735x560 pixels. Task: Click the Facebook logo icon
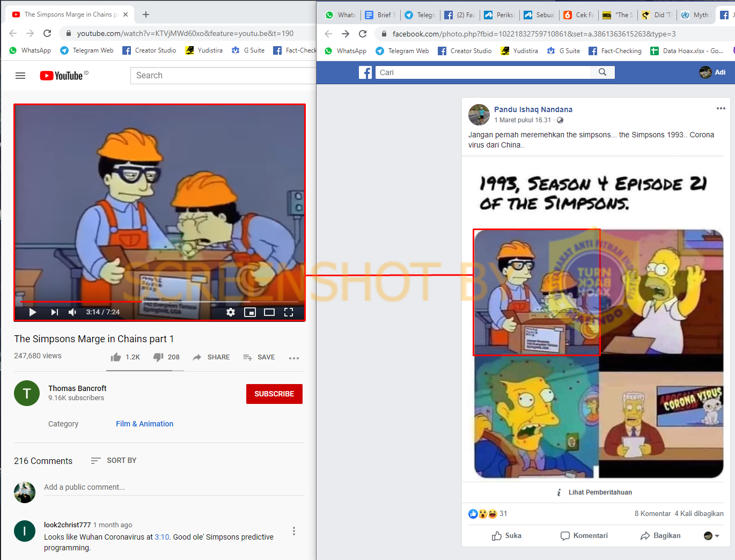[365, 72]
